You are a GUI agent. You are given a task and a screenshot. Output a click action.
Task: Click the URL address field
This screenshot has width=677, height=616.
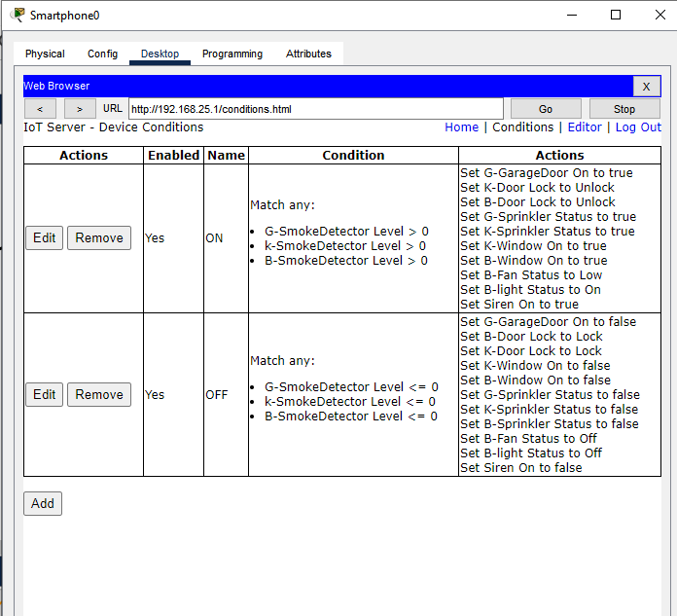coord(316,109)
